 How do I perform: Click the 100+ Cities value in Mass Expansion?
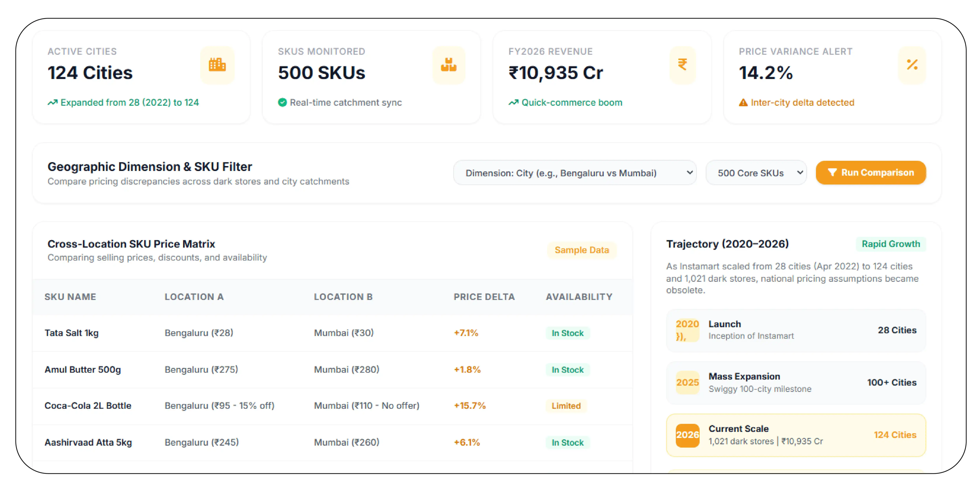892,383
